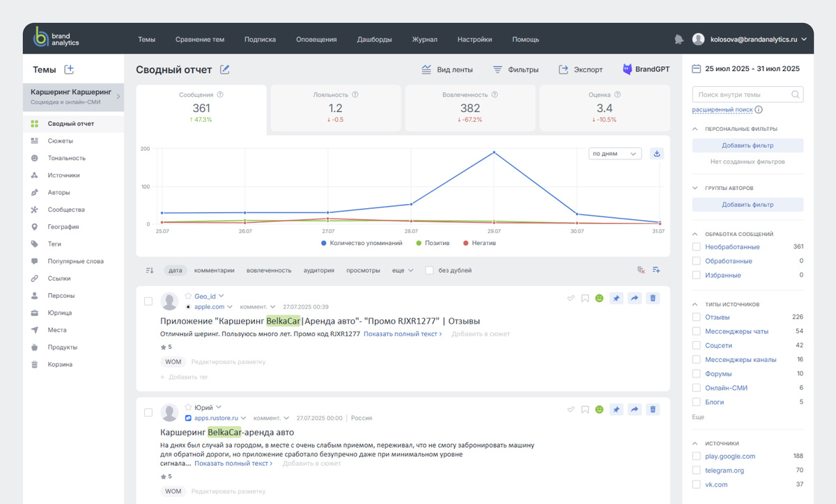Click Показать полный текст on Geo_id message
The height and width of the screenshot is (504, 836).
pos(403,334)
